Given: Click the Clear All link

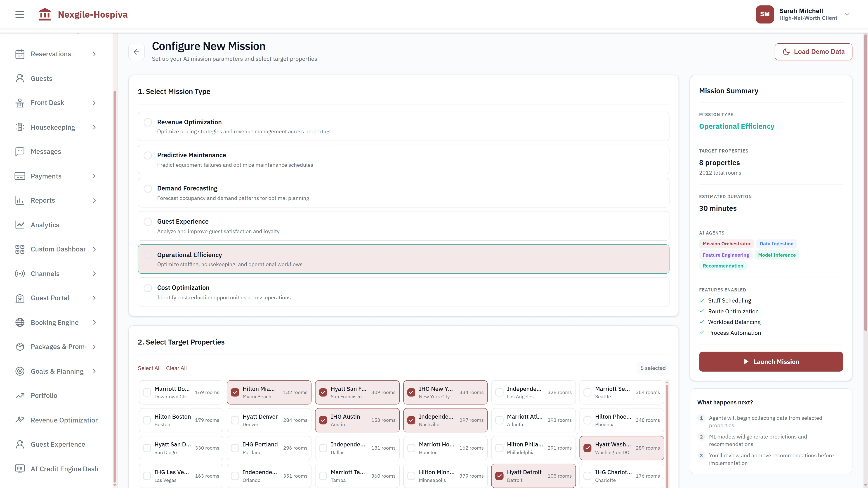Looking at the screenshot, I should click(176, 368).
